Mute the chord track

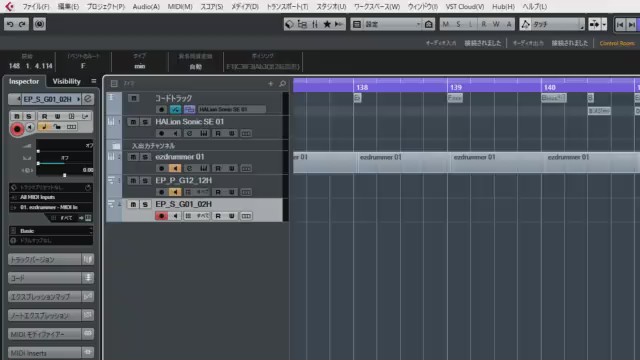click(x=133, y=98)
